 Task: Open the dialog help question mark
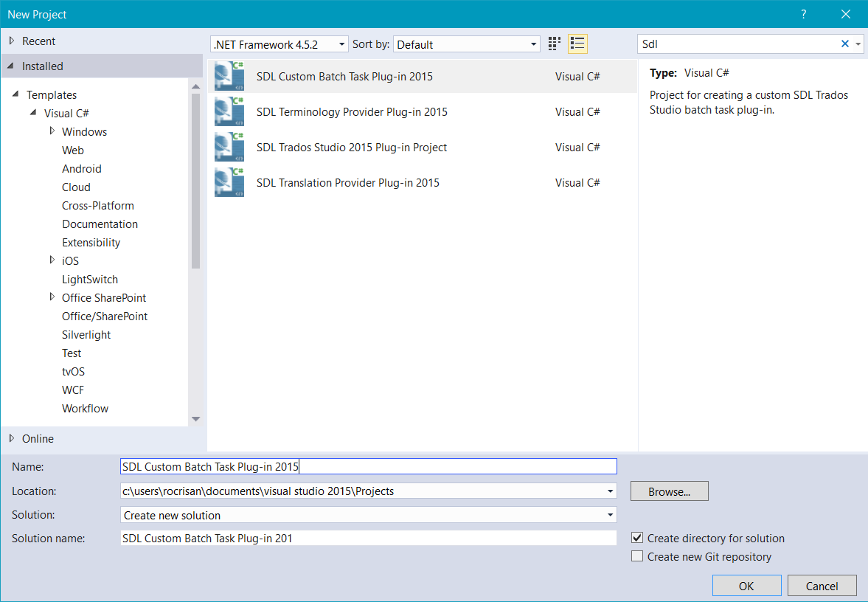point(803,15)
